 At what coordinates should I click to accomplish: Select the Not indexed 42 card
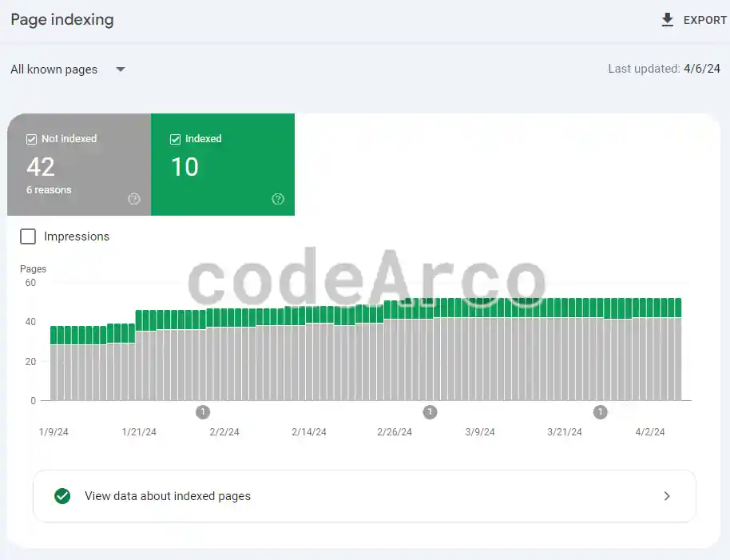pyautogui.click(x=79, y=165)
